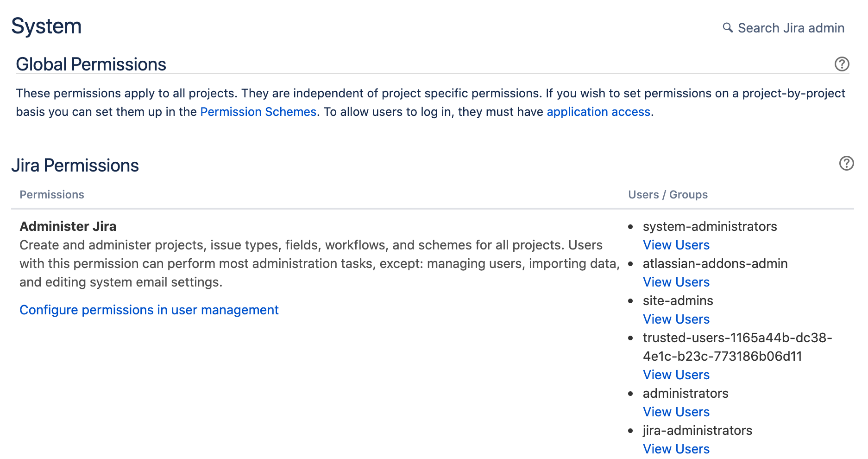Open the Permission Schemes link
The image size is (868, 459).
coord(258,112)
